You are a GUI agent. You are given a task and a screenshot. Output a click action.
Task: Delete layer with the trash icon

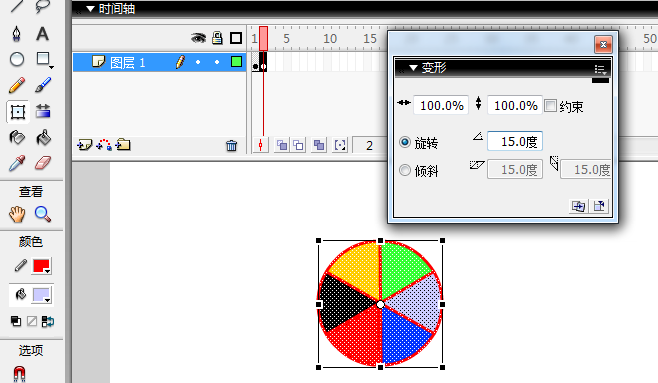(231, 146)
